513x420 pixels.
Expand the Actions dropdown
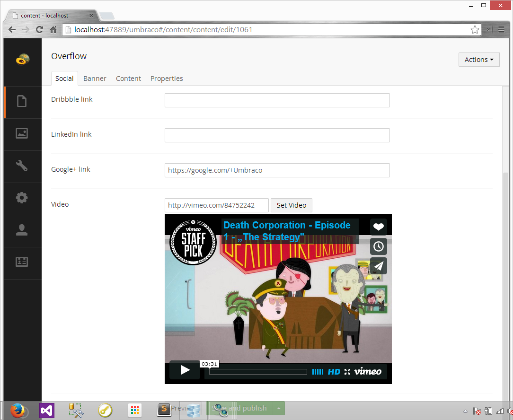coord(479,60)
